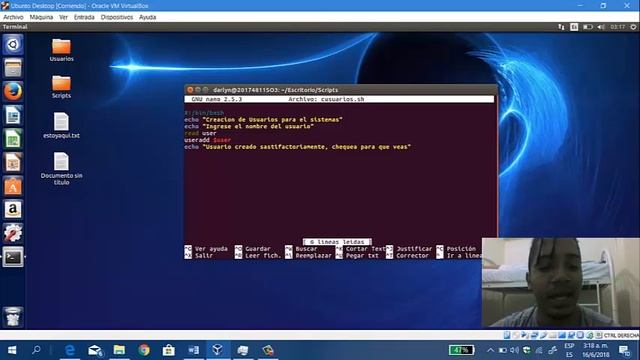This screenshot has height=360, width=640.
Task: Open the session gear menu in panel
Action: click(x=633, y=27)
